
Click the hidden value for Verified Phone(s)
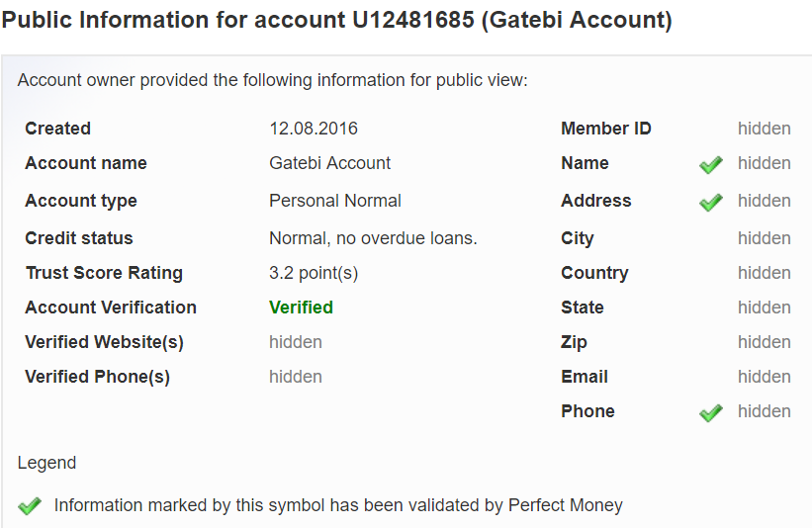[296, 377]
